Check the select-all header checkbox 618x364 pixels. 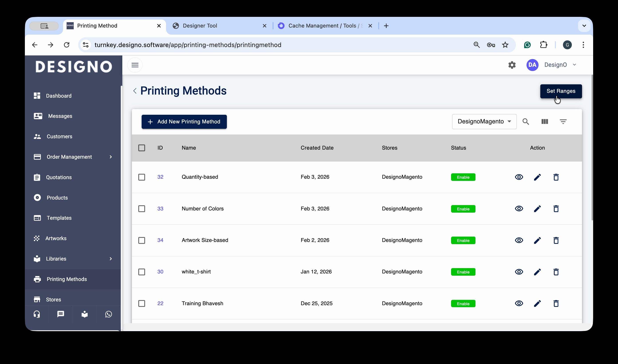click(141, 148)
